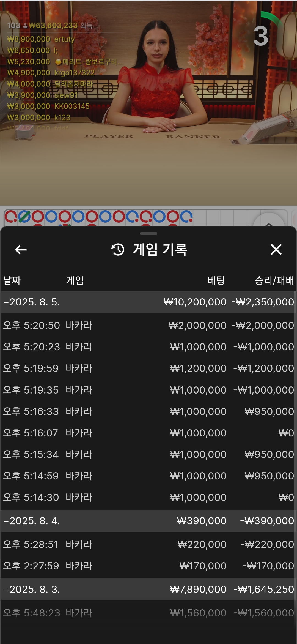Open the 오후 5:15:34 바카라 record
This screenshot has width=297, height=644.
(x=148, y=454)
